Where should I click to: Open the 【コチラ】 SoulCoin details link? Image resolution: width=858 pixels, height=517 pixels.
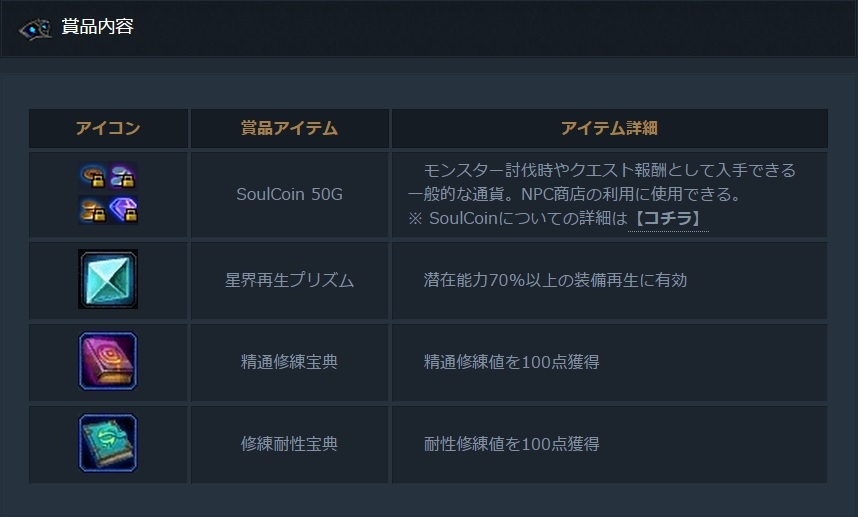[667, 218]
